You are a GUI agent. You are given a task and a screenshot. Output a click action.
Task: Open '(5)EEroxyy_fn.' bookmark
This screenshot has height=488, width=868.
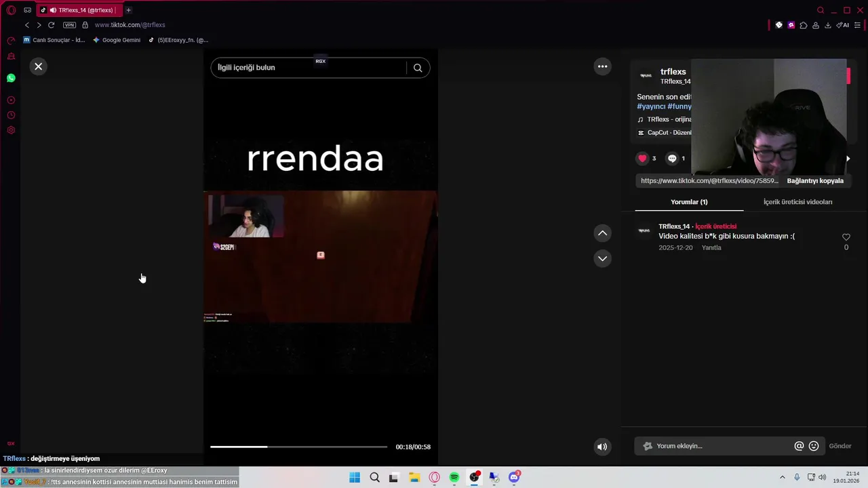tap(178, 40)
